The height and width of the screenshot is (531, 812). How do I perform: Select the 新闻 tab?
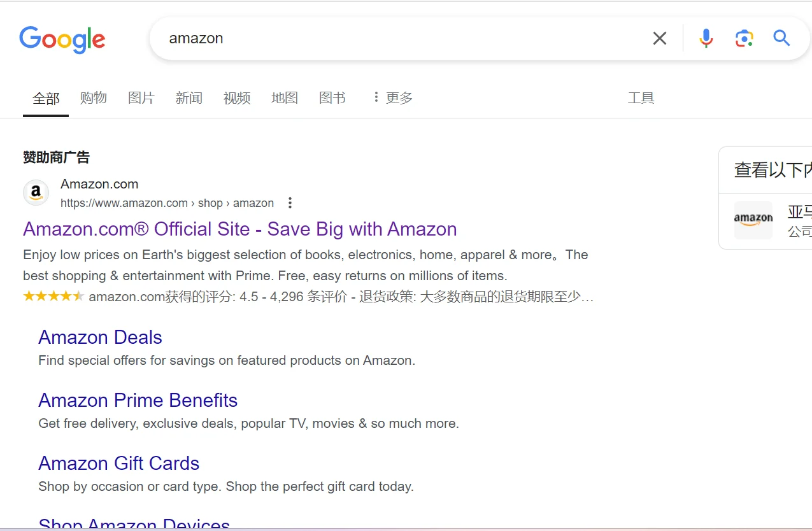pyautogui.click(x=189, y=97)
